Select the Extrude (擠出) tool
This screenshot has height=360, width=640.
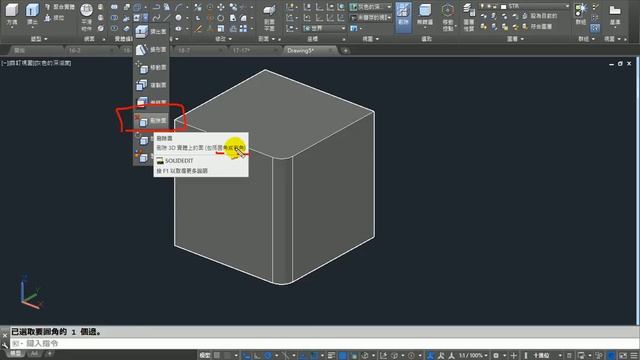point(32,14)
